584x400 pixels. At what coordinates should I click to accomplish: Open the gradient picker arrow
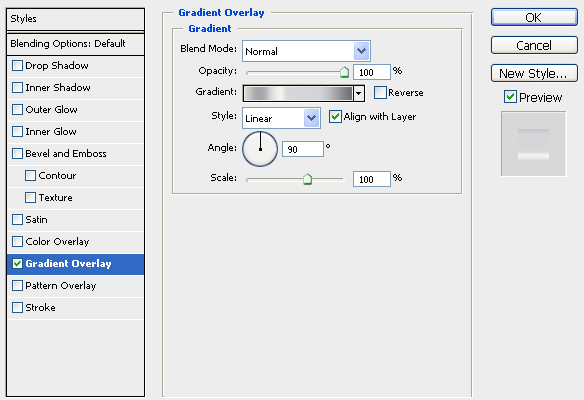[359, 93]
